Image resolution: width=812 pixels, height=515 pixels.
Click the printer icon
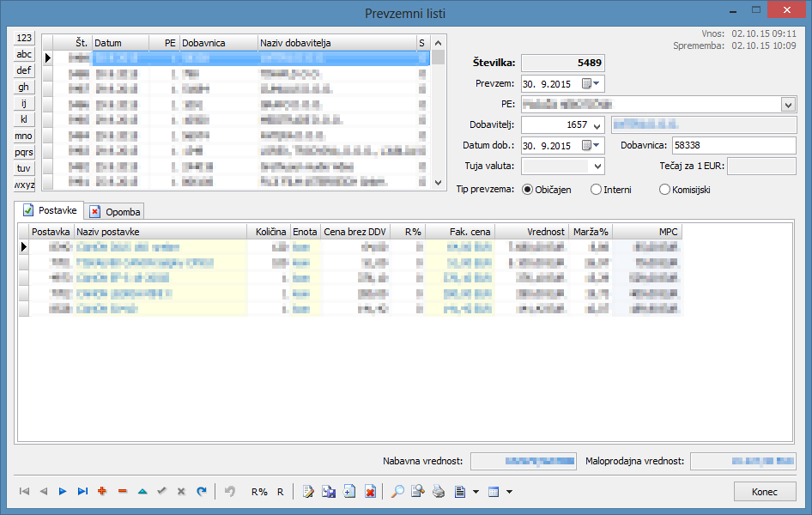[x=439, y=492]
